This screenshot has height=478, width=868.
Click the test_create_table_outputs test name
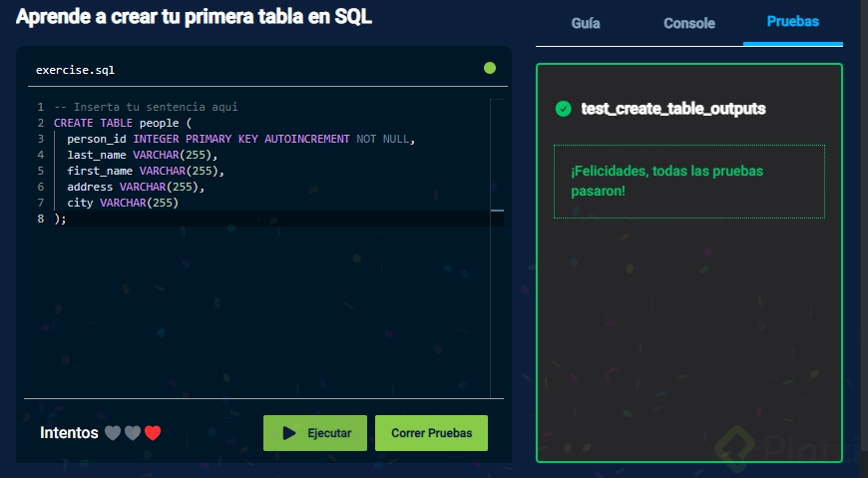pos(673,109)
